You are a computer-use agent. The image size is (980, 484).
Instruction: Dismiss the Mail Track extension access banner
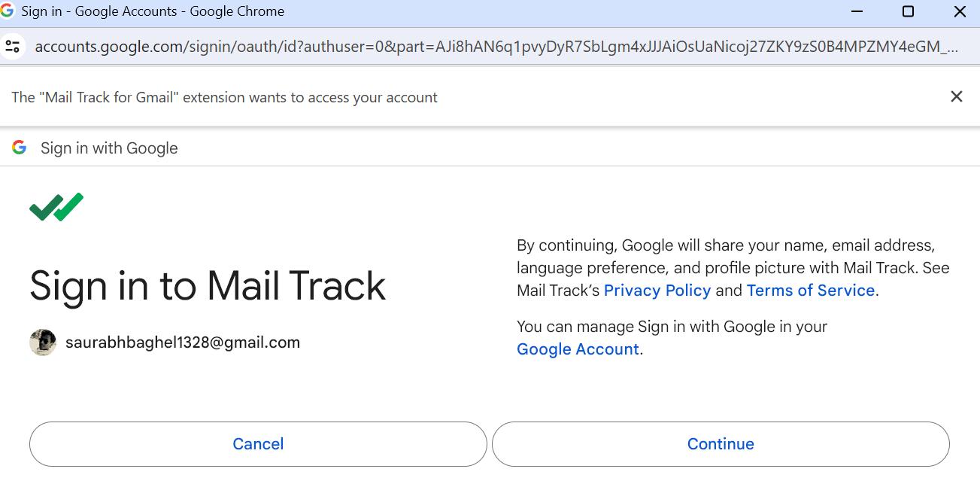(x=956, y=96)
